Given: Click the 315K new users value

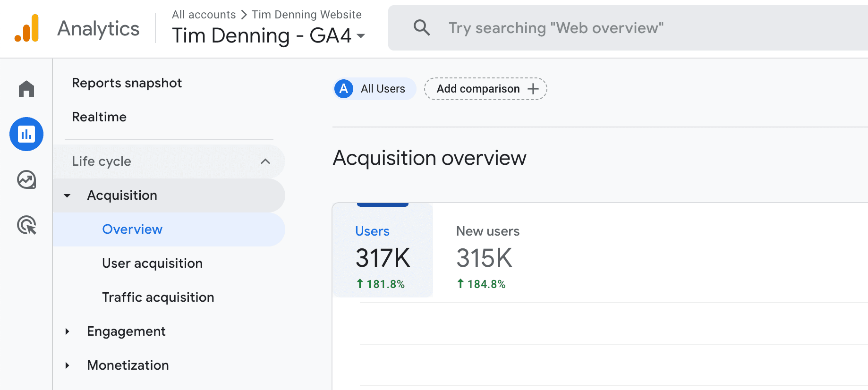Looking at the screenshot, I should pos(484,258).
